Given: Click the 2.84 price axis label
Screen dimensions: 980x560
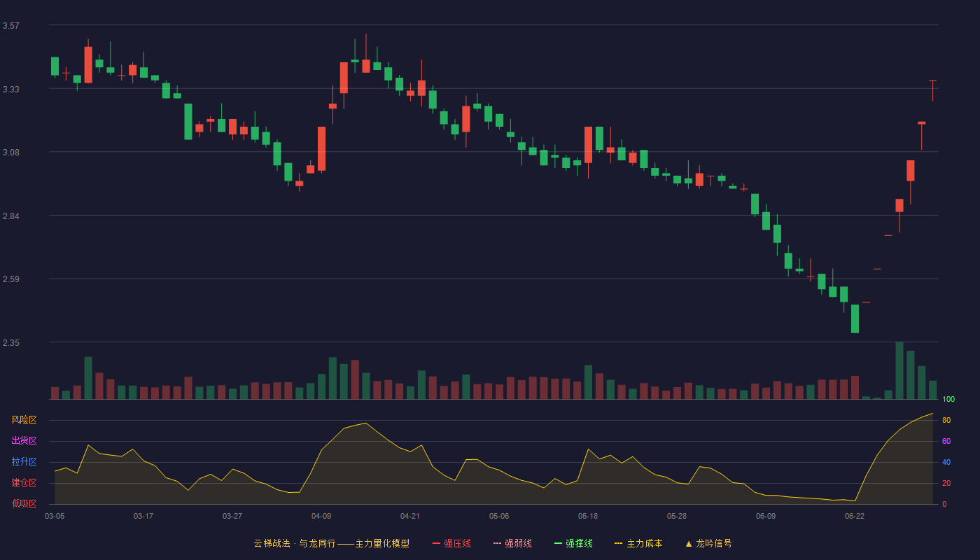Looking at the screenshot, I should point(10,216).
